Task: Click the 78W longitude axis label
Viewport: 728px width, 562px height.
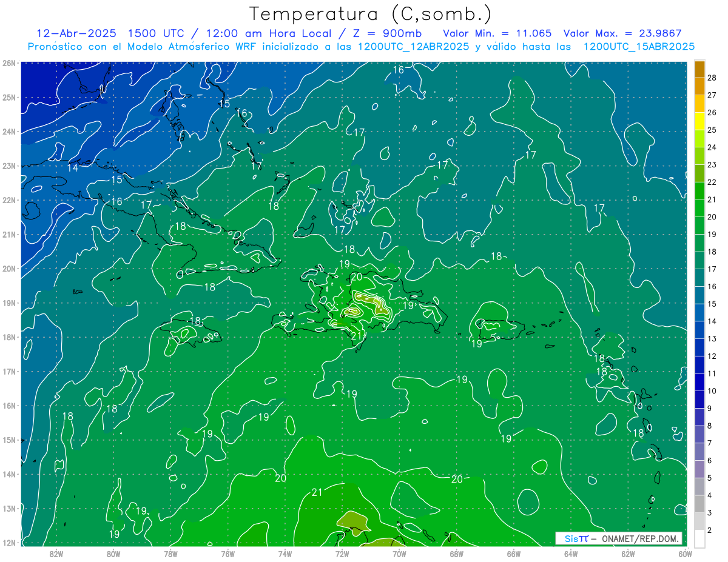Action: 170,554
